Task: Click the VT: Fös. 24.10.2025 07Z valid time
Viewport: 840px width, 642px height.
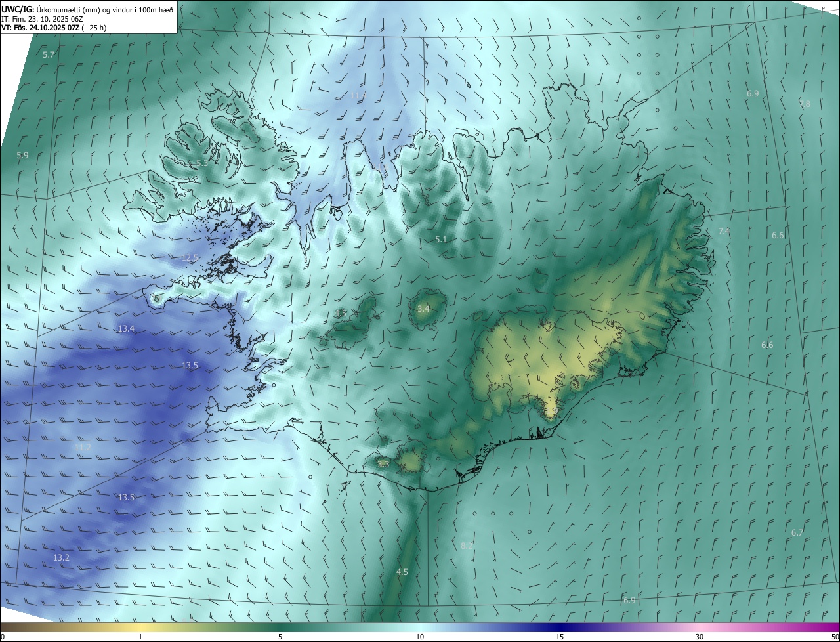Action: [54, 28]
